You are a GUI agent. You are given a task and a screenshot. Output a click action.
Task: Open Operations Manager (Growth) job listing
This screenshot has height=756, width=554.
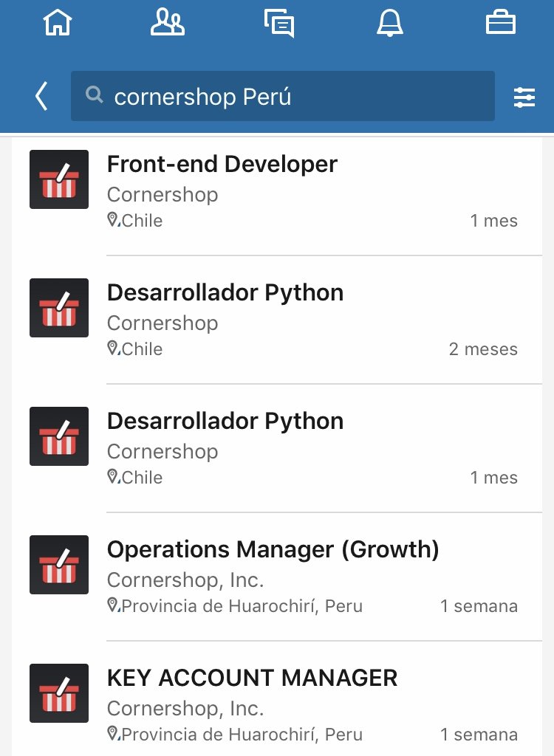277,577
